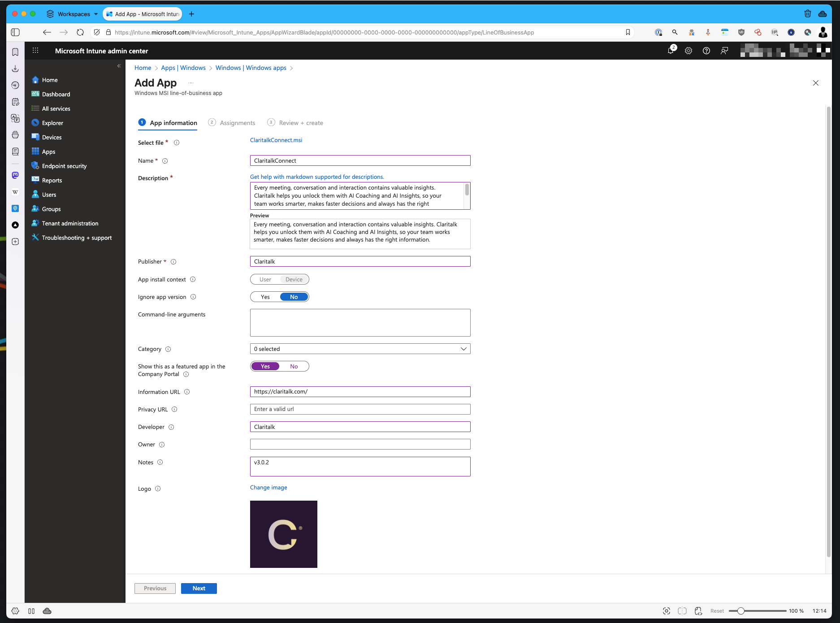Viewport: 840px width, 623px height.
Task: Open markdown help link for descriptions
Action: [317, 177]
